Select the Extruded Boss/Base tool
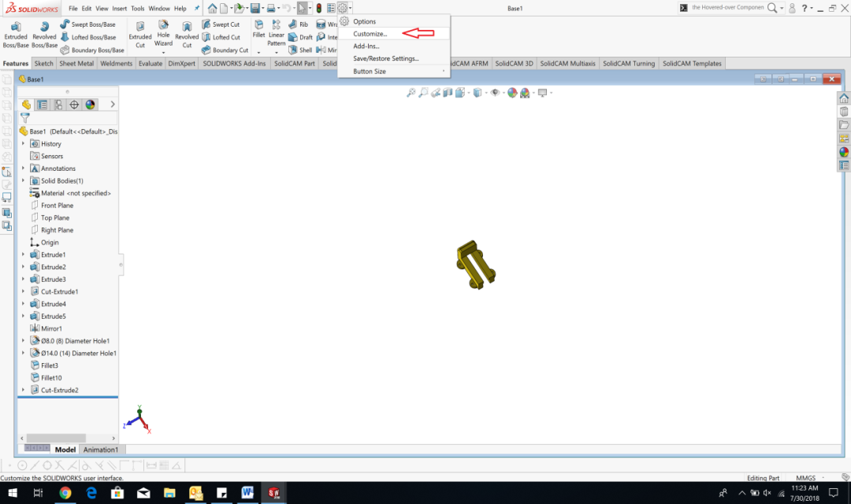This screenshot has height=504, width=851. tap(16, 35)
